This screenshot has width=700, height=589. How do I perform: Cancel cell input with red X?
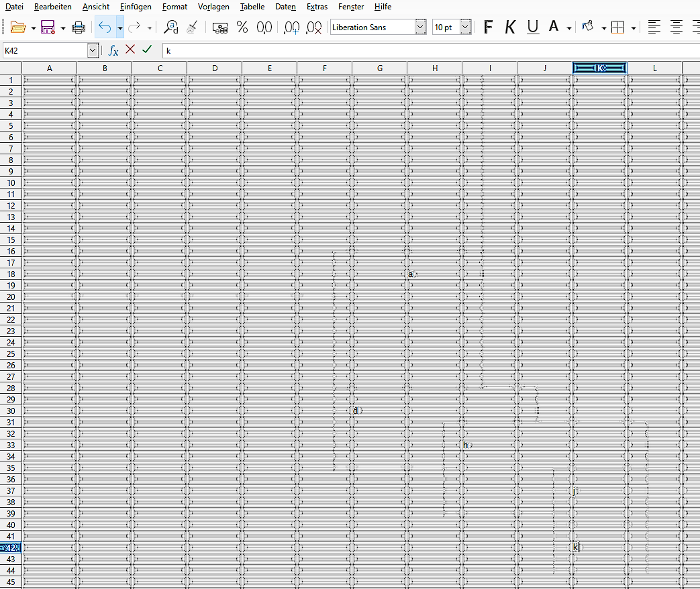point(130,50)
